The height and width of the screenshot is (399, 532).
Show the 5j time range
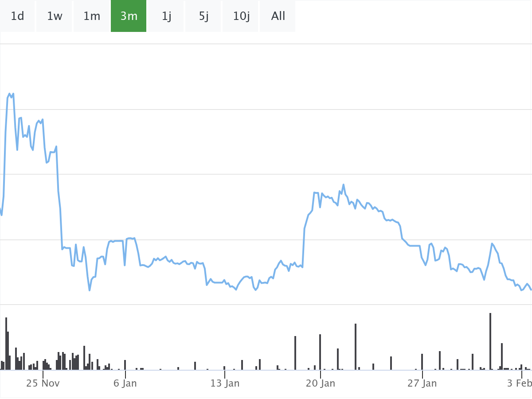click(203, 16)
